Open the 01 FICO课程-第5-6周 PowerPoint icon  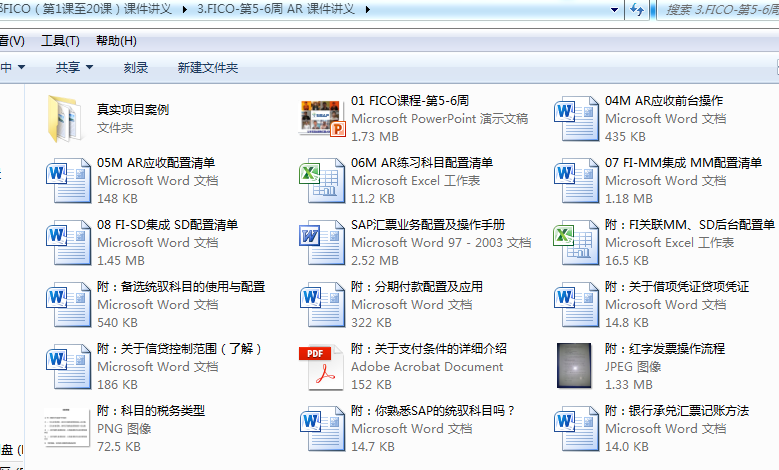pos(322,118)
